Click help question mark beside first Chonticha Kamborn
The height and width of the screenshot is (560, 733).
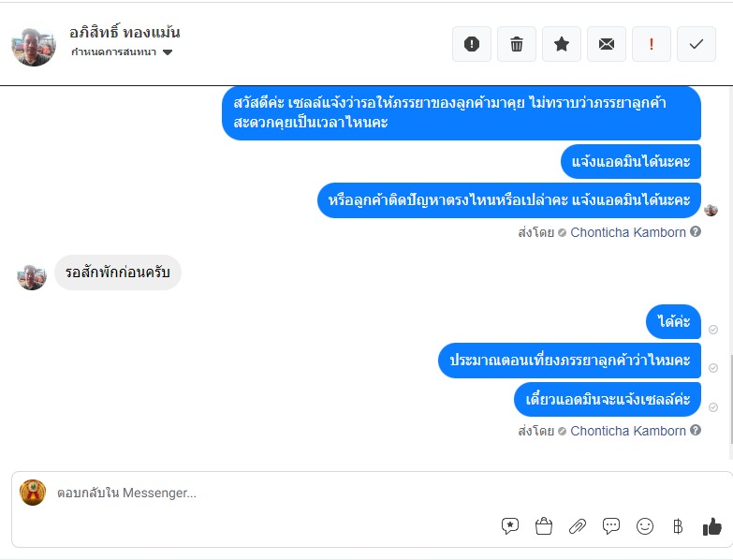(x=696, y=231)
